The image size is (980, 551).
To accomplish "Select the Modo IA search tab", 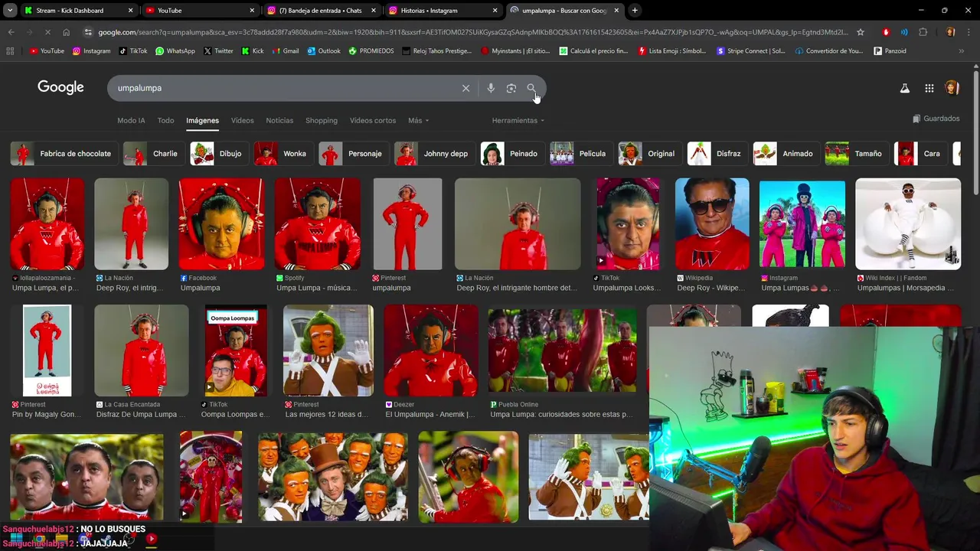I will [x=131, y=120].
